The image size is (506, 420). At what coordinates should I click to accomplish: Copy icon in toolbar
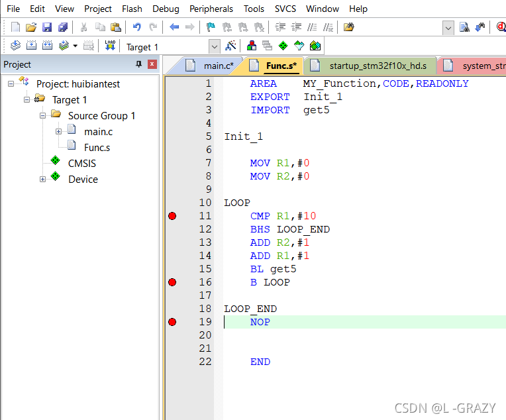[x=100, y=27]
